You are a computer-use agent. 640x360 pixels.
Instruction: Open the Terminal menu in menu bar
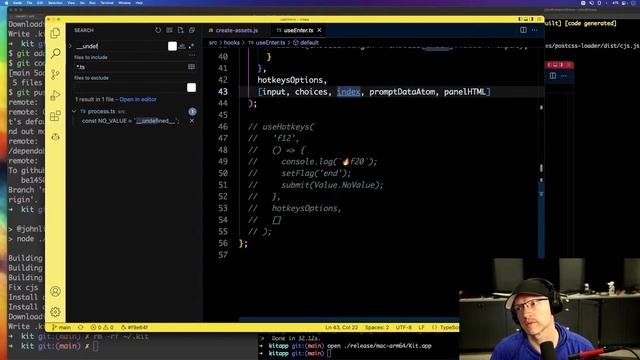pos(107,3)
